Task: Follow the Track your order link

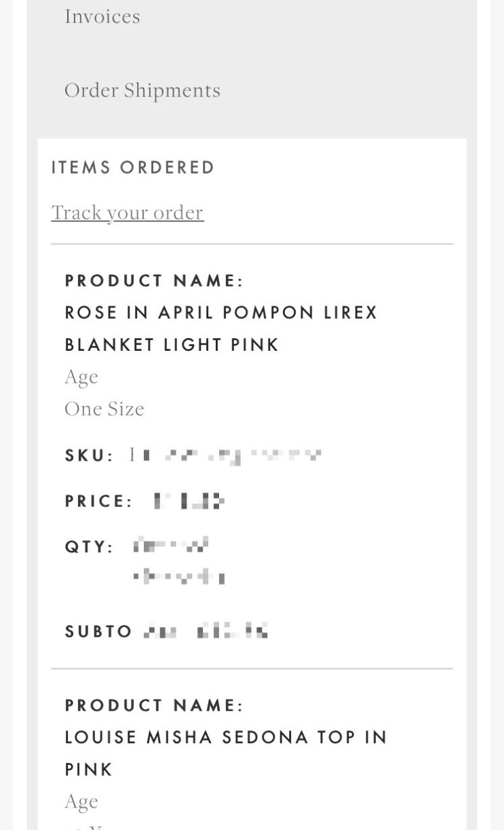Action: coord(128,212)
